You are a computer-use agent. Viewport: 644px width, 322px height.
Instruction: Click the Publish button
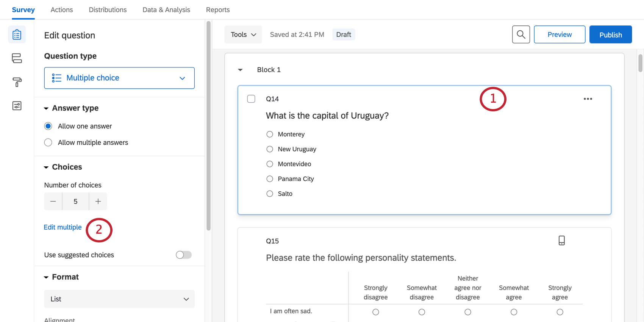610,34
